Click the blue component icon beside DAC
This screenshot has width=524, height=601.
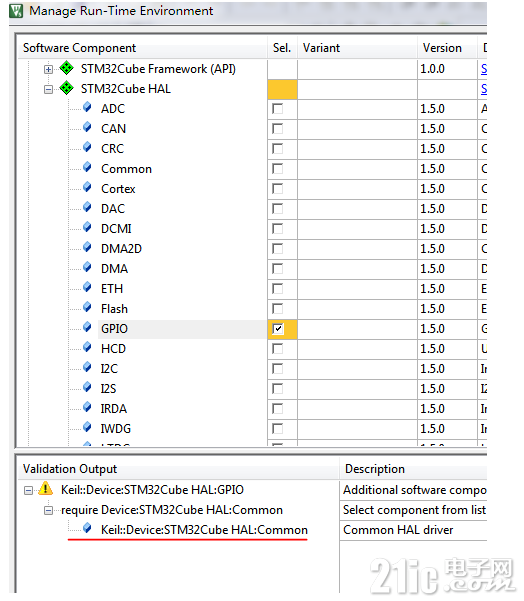coord(87,207)
